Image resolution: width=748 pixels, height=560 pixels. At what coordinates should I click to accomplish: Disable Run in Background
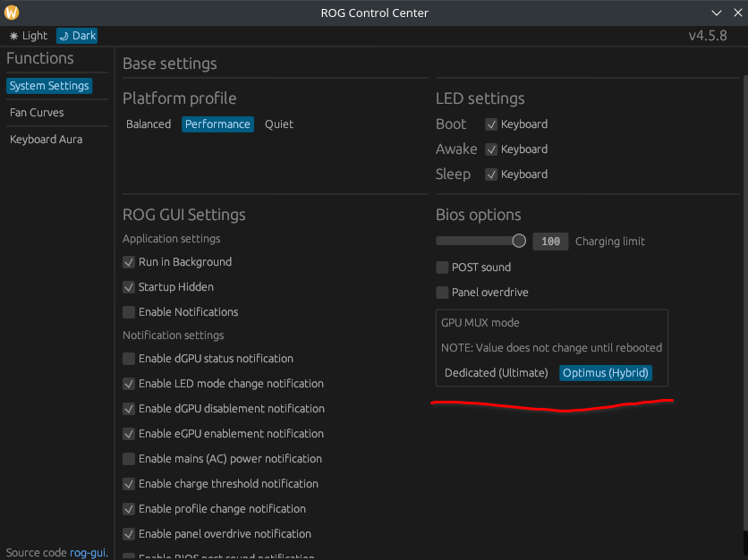(x=129, y=262)
